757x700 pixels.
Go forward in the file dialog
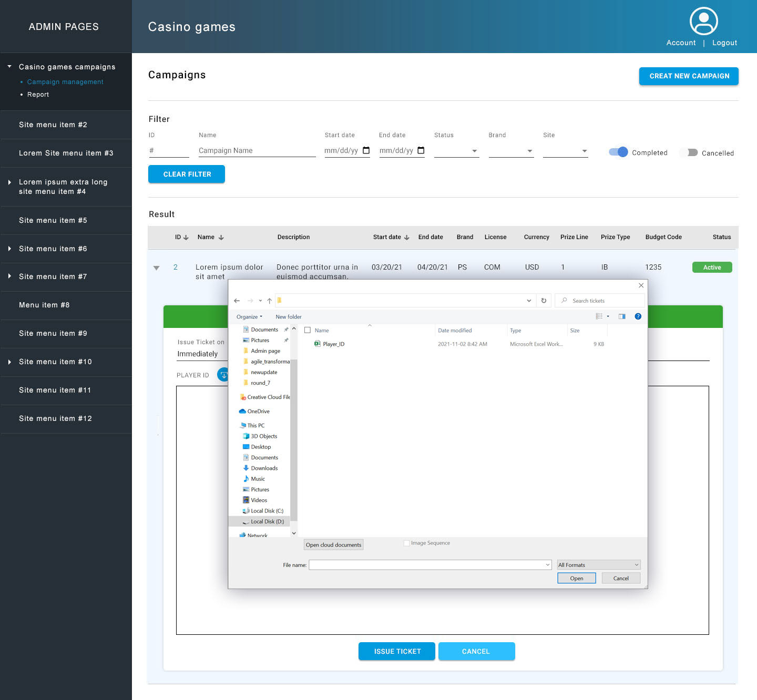tap(250, 301)
